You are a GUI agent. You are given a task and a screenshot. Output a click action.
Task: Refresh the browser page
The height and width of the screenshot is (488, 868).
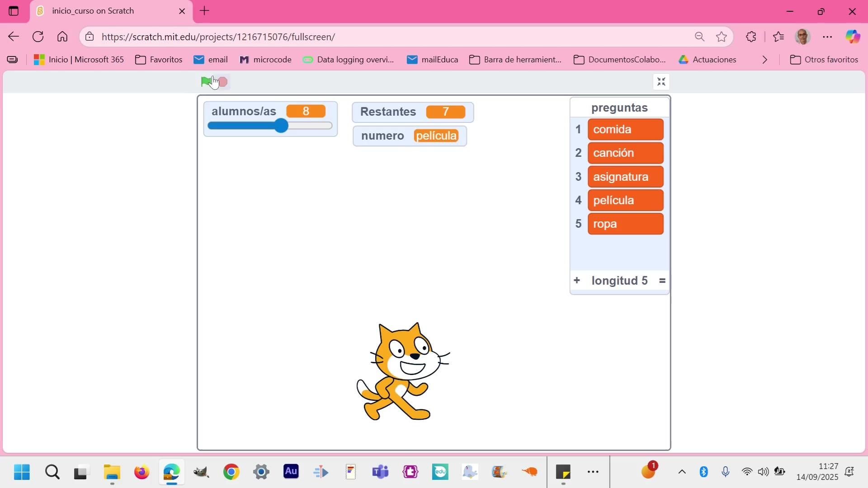coord(38,37)
